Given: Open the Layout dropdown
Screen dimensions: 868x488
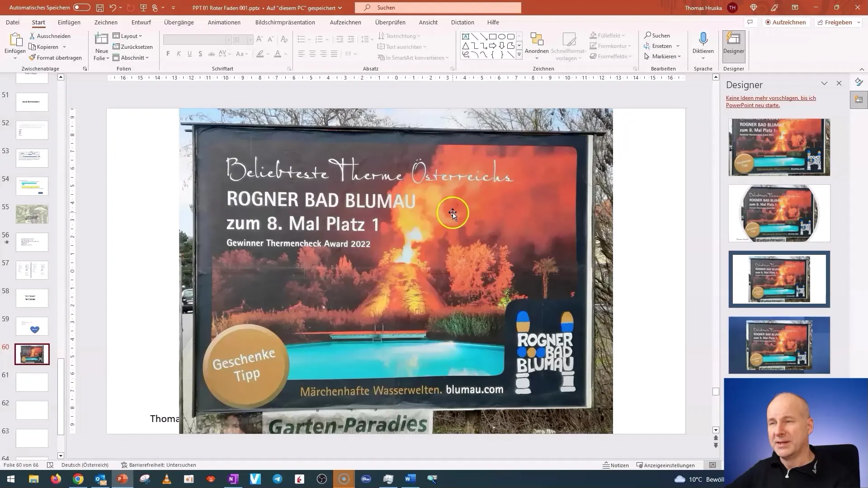Looking at the screenshot, I should pos(127,36).
